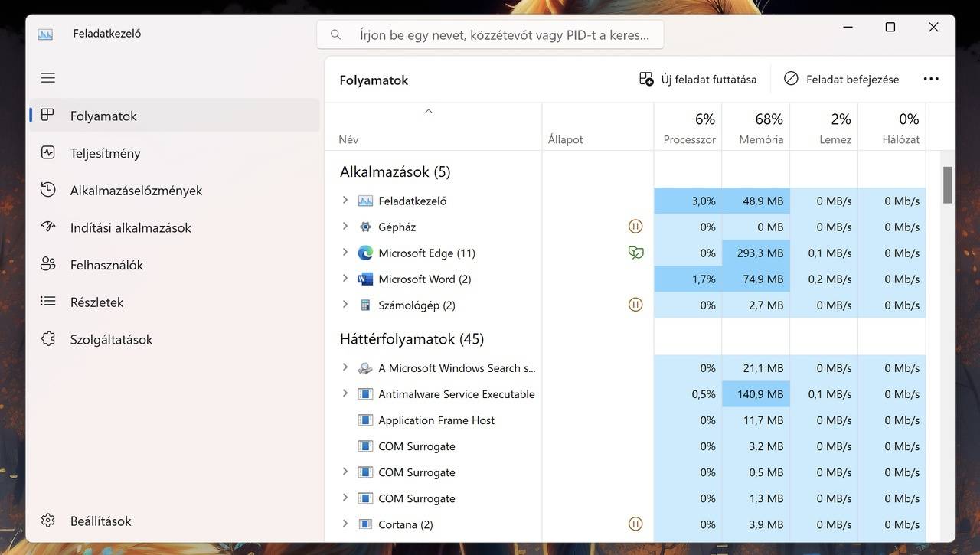Switch to the Részletek tab
Screen dimensions: 980x555
(175, 302)
